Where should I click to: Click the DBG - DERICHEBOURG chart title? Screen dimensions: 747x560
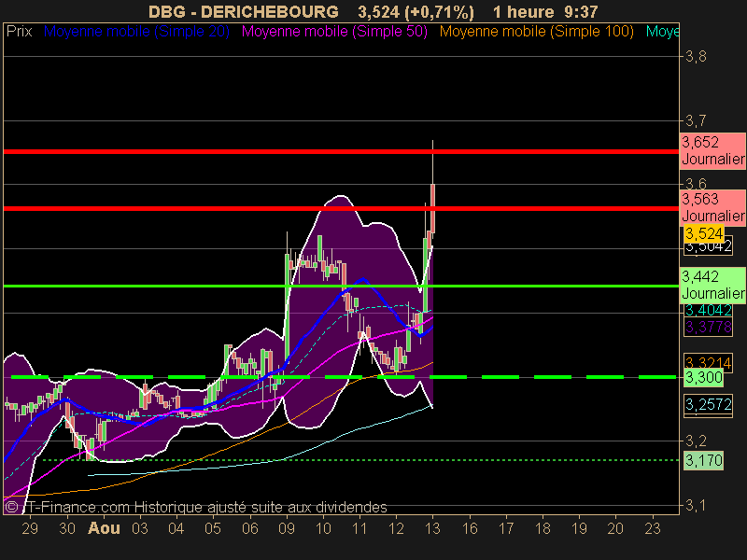pos(244,11)
